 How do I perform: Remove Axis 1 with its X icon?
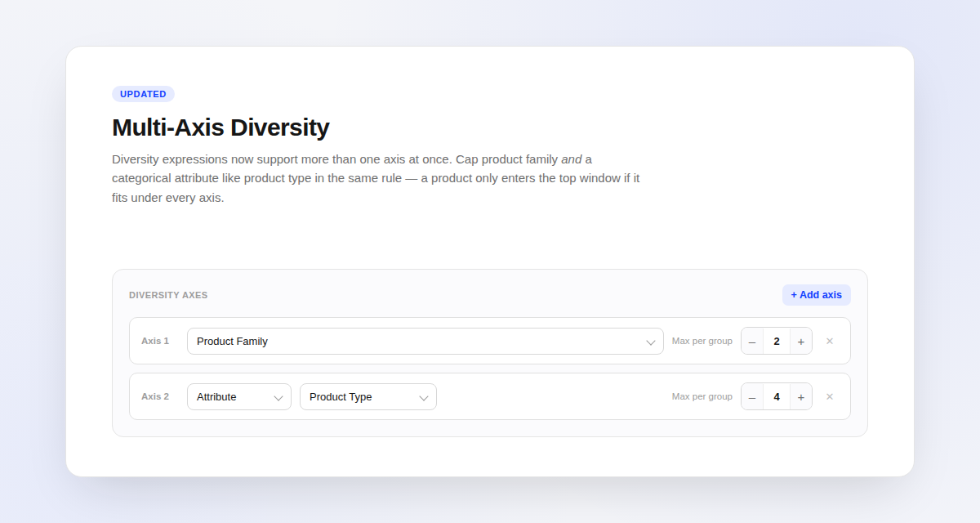(x=830, y=342)
